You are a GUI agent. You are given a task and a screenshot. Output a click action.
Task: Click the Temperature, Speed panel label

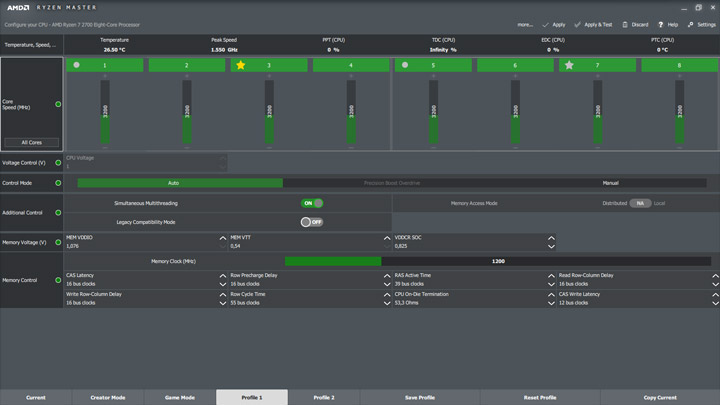(x=30, y=45)
